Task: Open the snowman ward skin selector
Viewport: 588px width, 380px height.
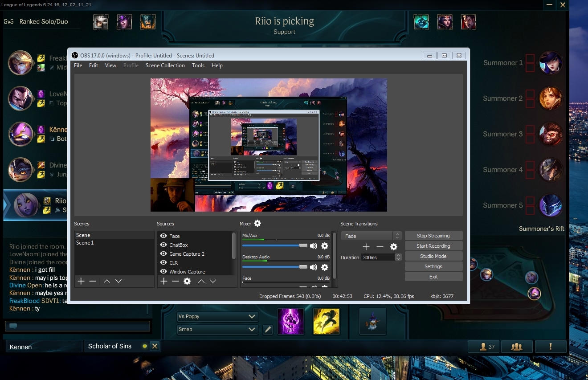Action: (x=372, y=321)
